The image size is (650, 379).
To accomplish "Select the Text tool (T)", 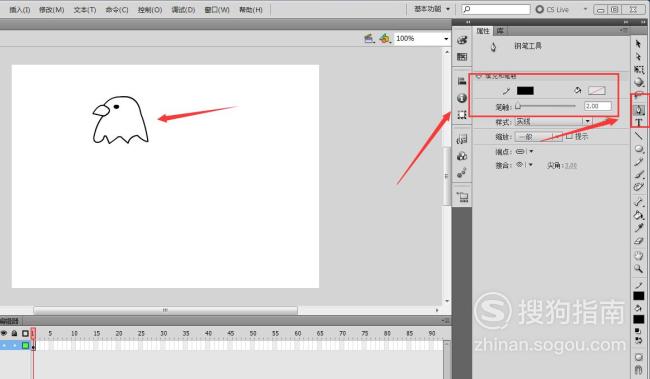I will tap(638, 122).
